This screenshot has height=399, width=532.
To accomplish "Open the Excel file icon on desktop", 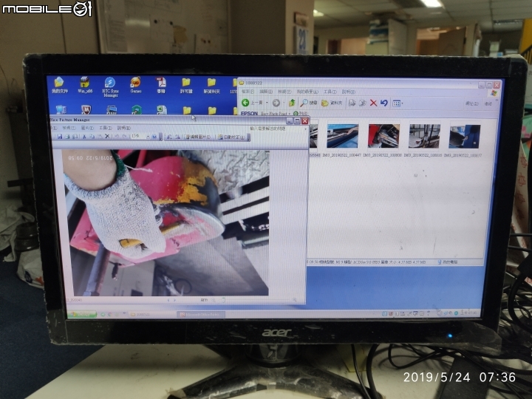I will pyautogui.click(x=162, y=109).
